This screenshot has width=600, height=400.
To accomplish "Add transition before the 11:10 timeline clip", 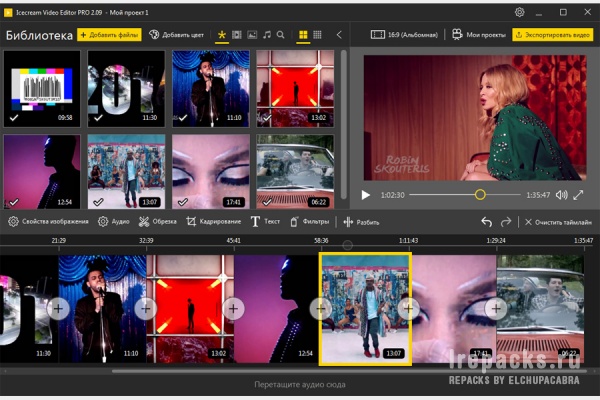I will pyautogui.click(x=58, y=309).
